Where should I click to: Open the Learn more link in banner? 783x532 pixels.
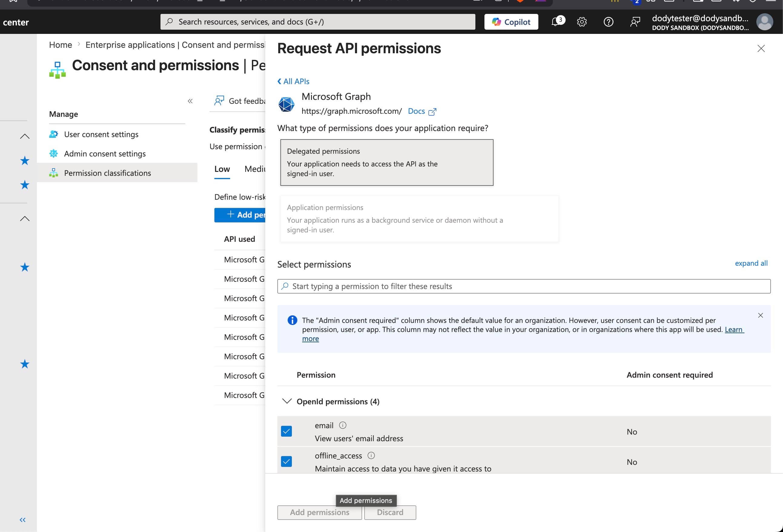point(734,329)
